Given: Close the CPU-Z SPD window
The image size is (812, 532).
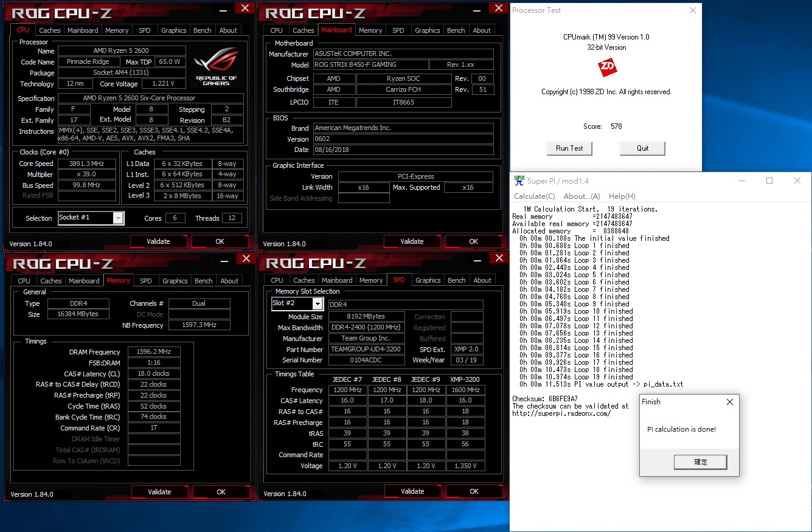Looking at the screenshot, I should point(499,258).
